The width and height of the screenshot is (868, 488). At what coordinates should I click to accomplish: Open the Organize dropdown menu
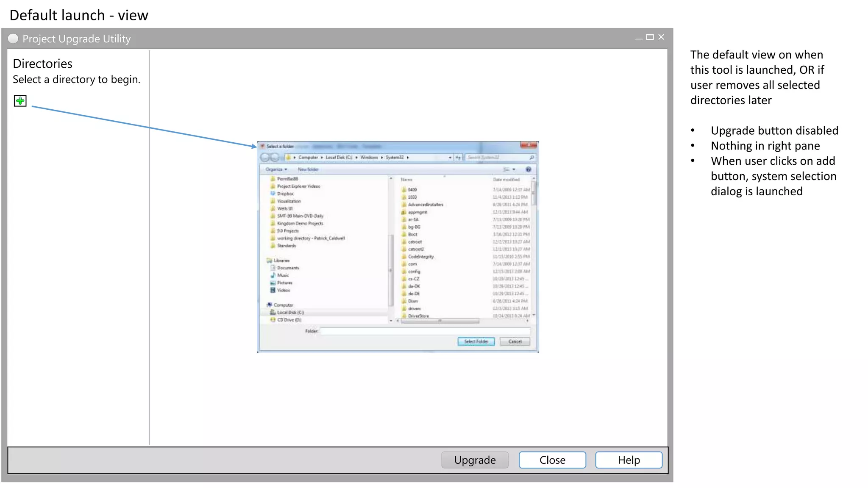click(x=276, y=169)
